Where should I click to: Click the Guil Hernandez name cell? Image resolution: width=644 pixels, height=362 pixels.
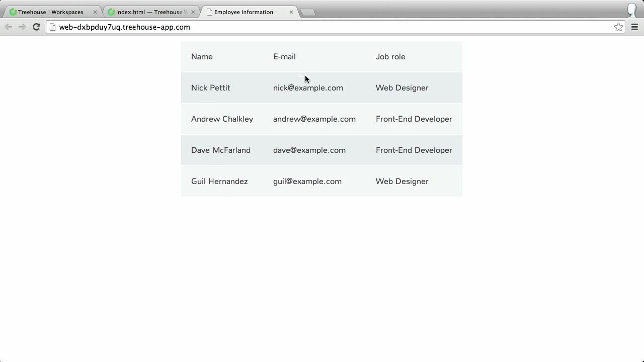[x=219, y=182]
